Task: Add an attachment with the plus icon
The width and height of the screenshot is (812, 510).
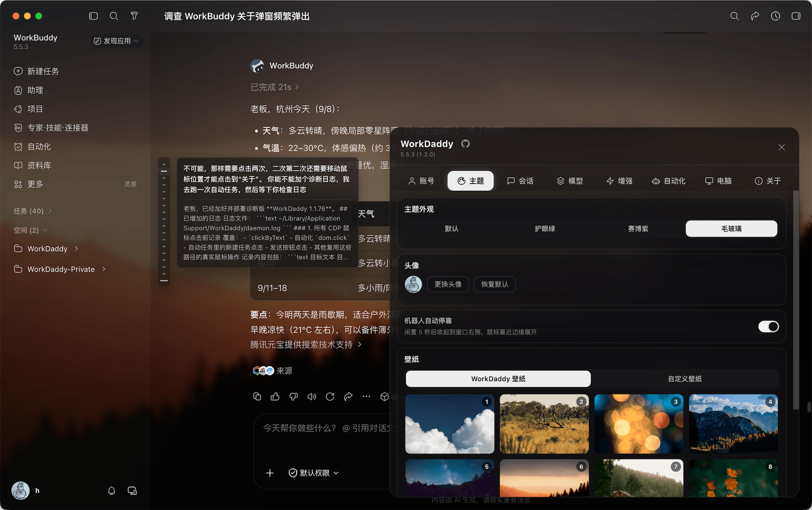Action: coord(270,473)
